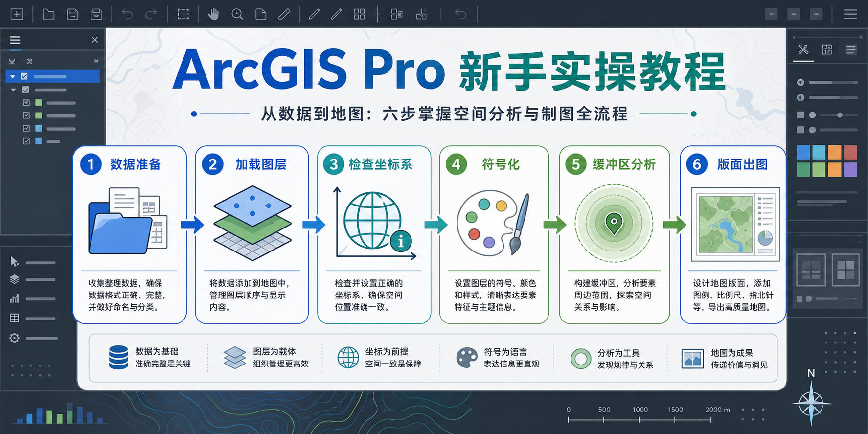This screenshot has width=868, height=434.
Task: Switch to the crossed-tools tab in right panel
Action: coord(803,49)
